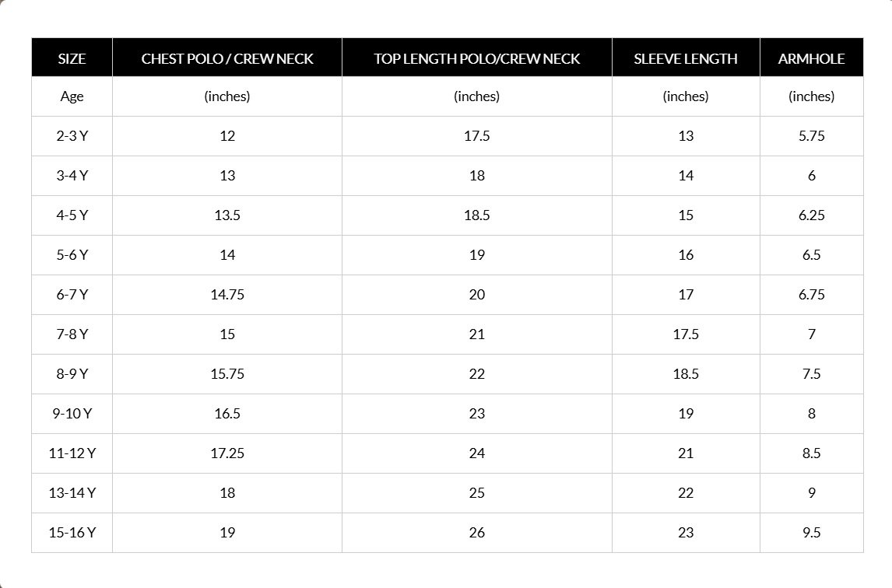Click the 13-14 Y size label

point(72,493)
